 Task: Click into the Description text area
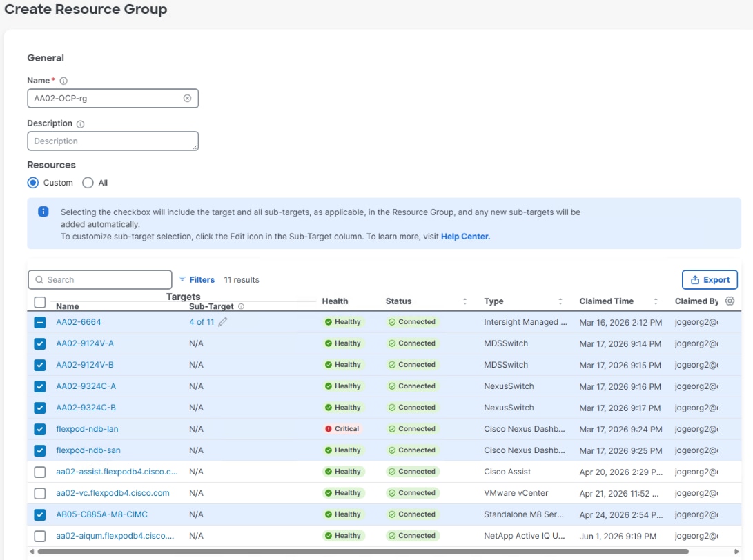[x=113, y=141]
